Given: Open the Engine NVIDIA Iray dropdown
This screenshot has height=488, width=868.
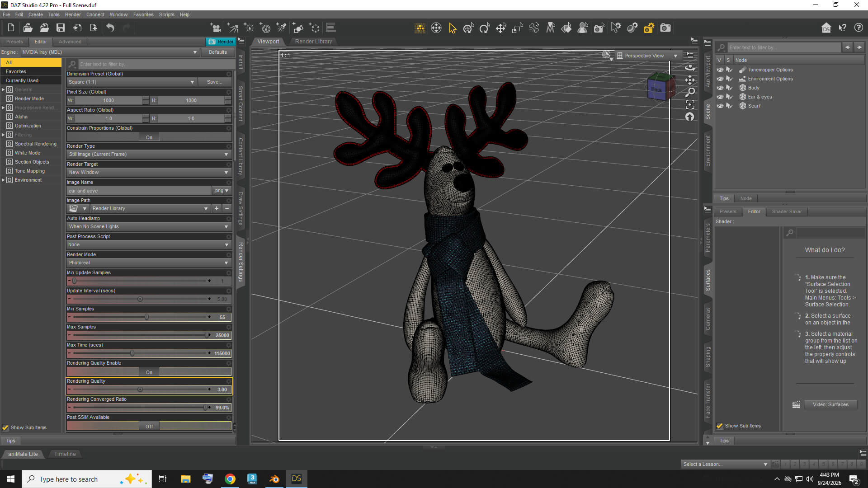Looking at the screenshot, I should pos(110,52).
